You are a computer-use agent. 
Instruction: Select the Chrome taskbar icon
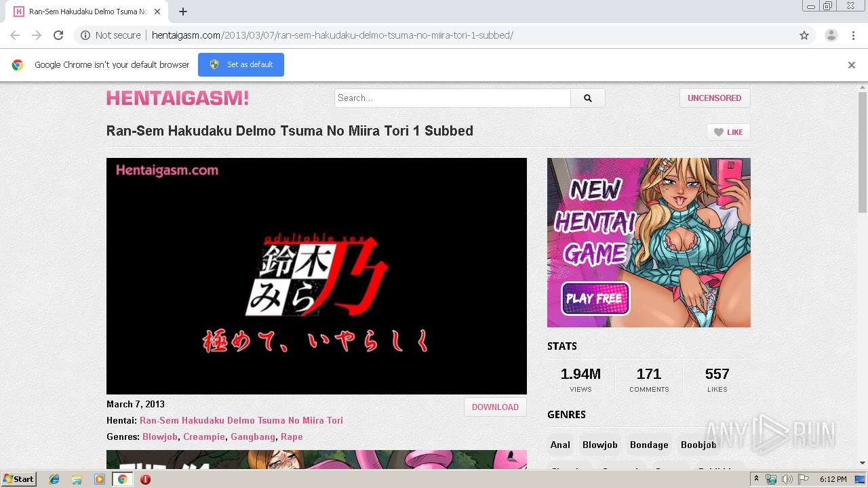click(x=122, y=479)
